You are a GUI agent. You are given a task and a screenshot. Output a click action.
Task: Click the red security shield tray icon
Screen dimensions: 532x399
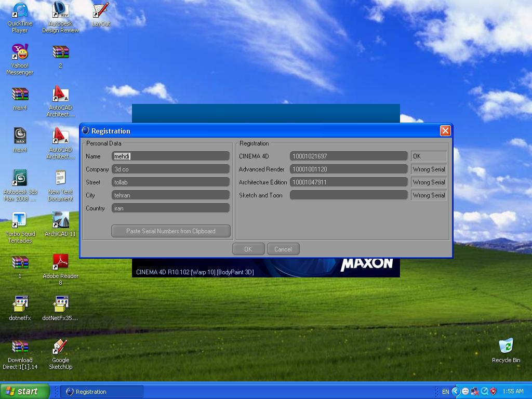point(494,391)
